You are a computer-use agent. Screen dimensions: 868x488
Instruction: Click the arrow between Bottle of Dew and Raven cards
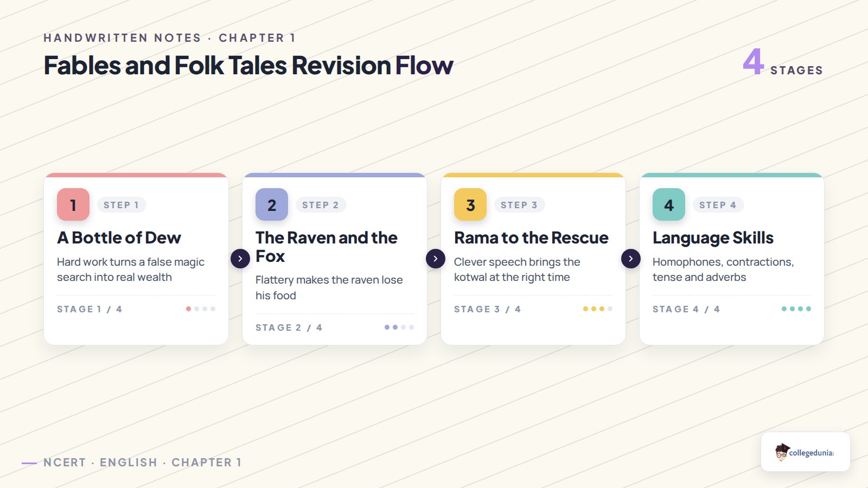[x=240, y=259]
